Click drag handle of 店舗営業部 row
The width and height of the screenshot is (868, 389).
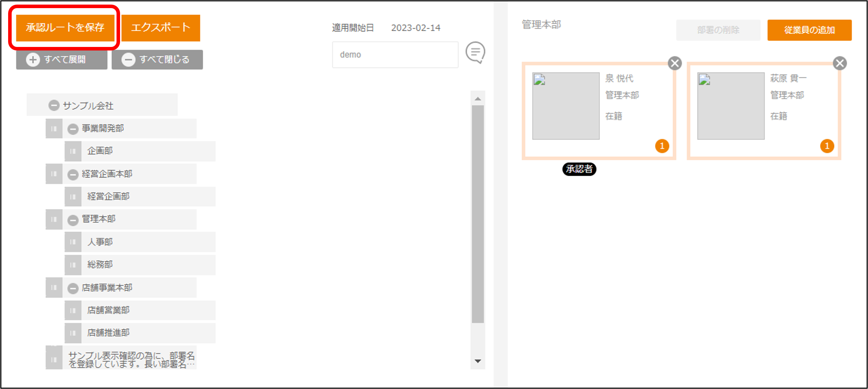(73, 310)
